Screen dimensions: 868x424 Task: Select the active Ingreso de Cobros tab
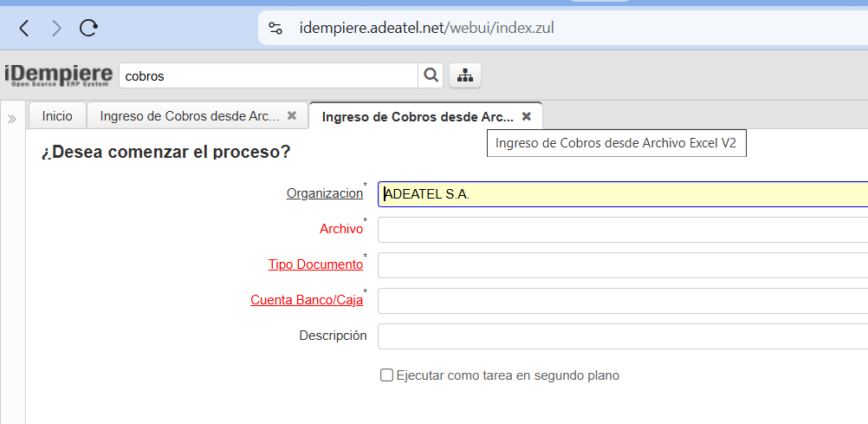click(x=417, y=116)
